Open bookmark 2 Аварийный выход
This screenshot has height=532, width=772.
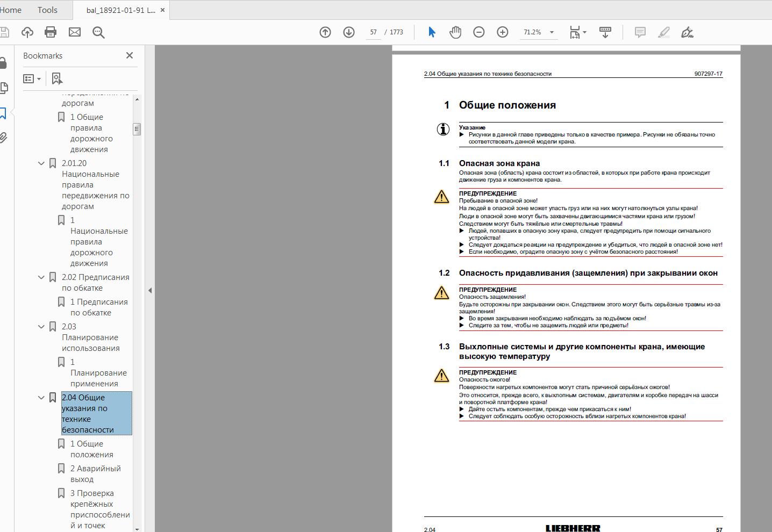[95, 474]
